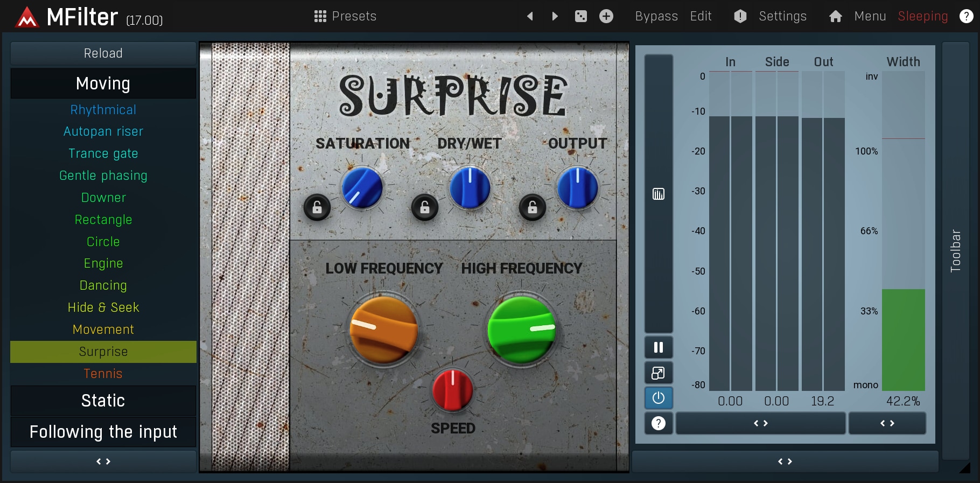The height and width of the screenshot is (483, 980).
Task: Click the meter popup window icon
Action: (x=658, y=373)
